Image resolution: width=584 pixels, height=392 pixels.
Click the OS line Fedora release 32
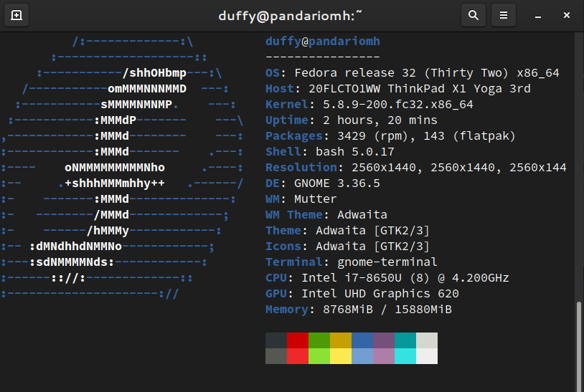tap(413, 73)
